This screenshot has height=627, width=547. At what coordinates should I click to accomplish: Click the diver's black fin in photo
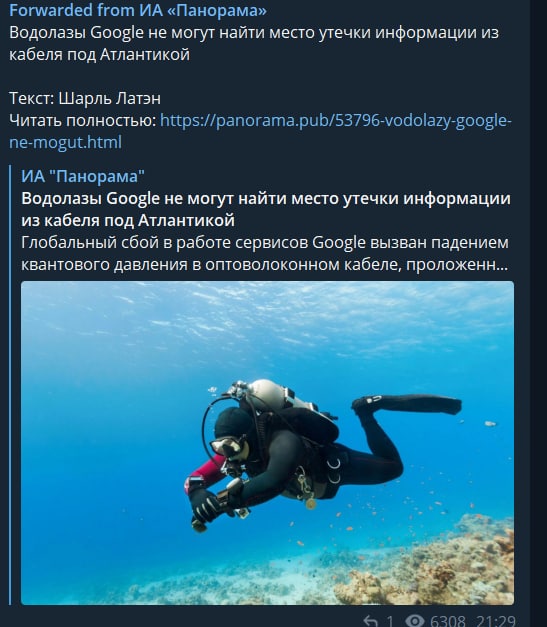point(407,404)
